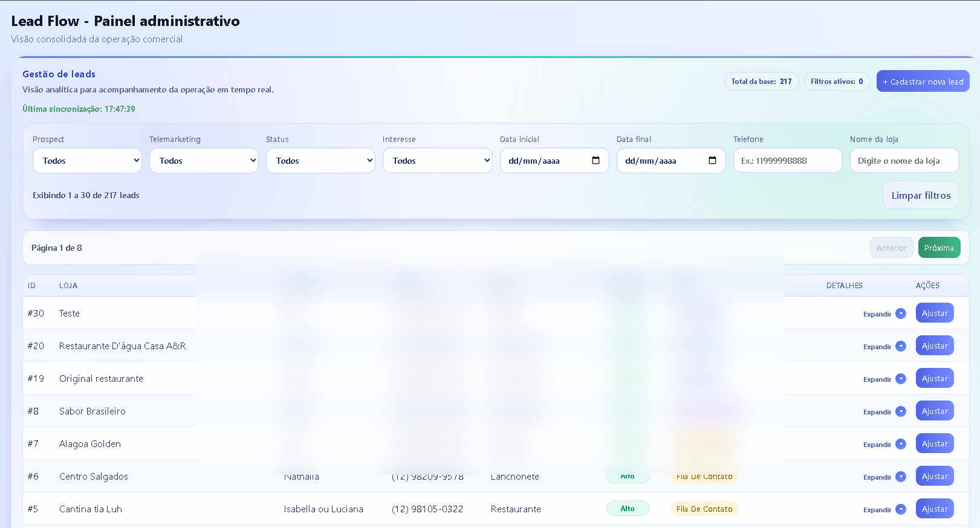Focus the Telefone input field
The width and height of the screenshot is (980, 528).
pos(787,161)
